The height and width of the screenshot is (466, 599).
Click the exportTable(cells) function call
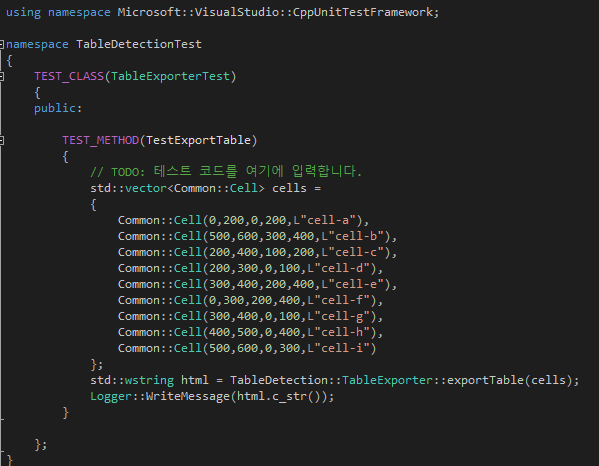(510, 380)
